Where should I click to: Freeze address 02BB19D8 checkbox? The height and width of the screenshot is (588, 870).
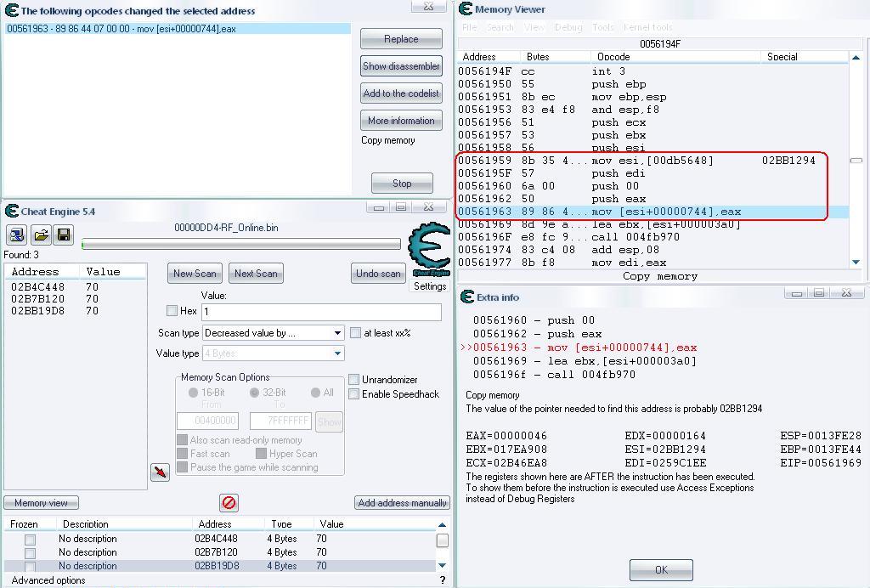point(30,567)
